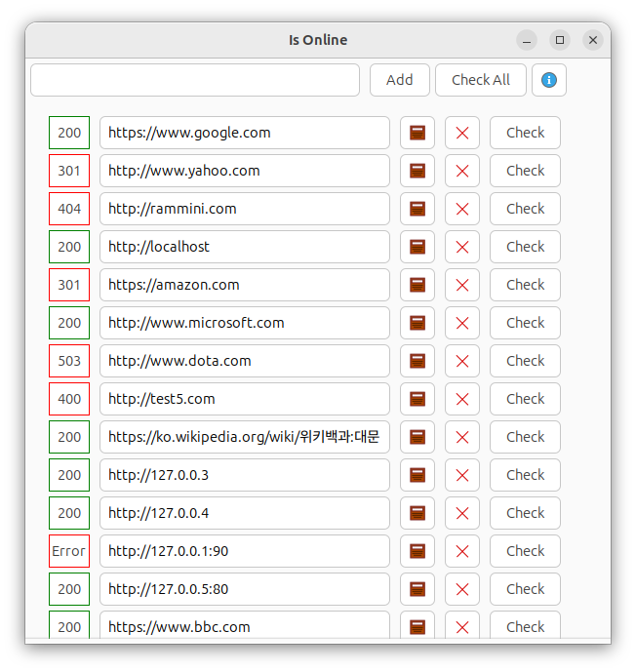Click the brown log icon for ko.wikipedia.org
The height and width of the screenshot is (672, 636).
tap(417, 437)
